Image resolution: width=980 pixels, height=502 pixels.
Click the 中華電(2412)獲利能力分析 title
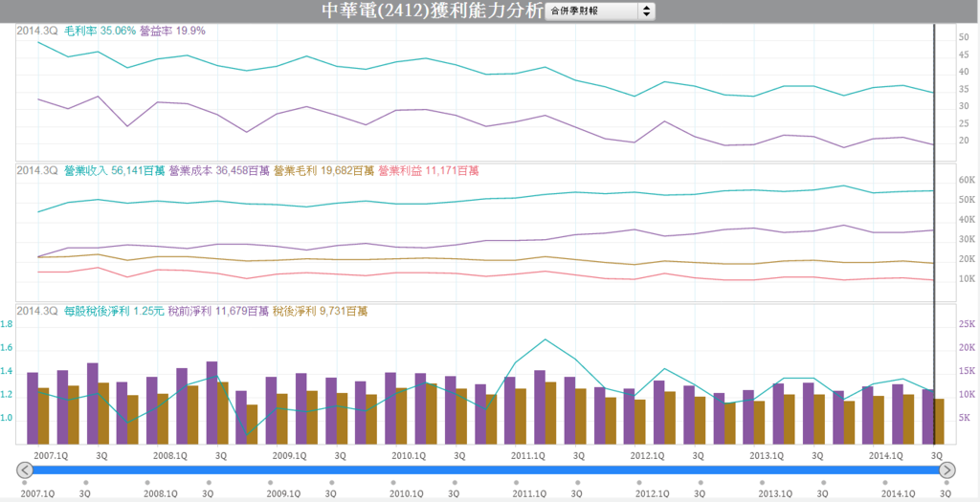pos(433,11)
